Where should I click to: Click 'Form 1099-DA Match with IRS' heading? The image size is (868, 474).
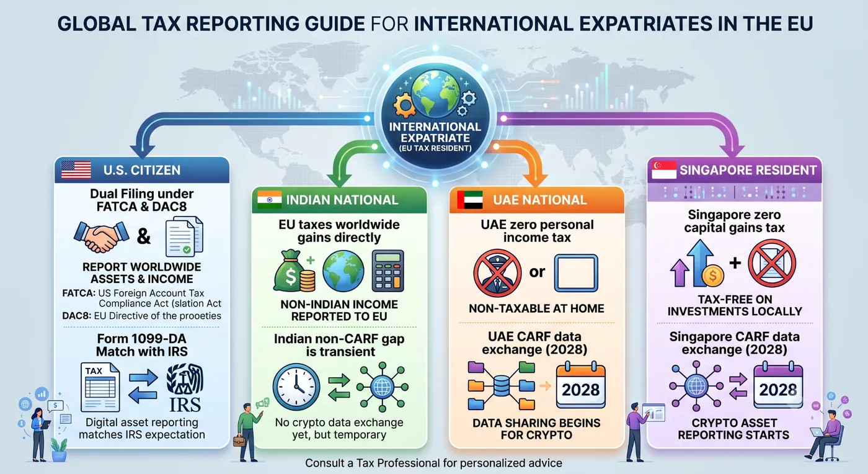point(142,345)
